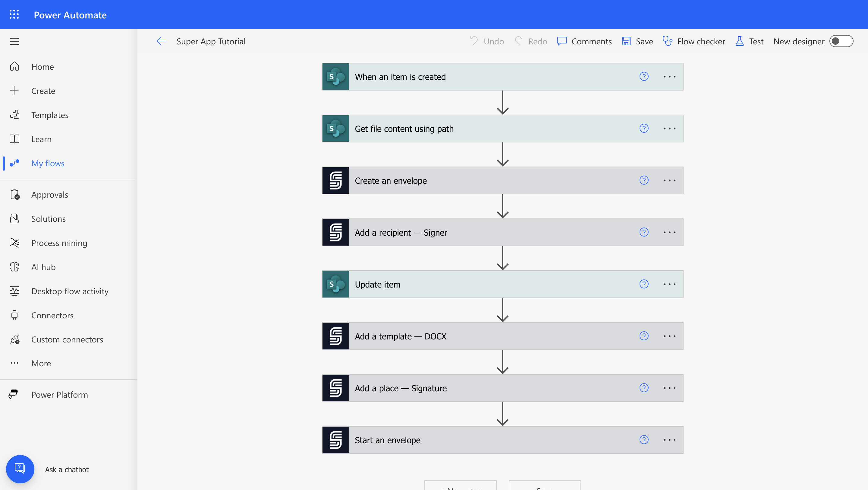868x490 pixels.
Task: Select the Approvals icon in the sidebar
Action: coord(15,194)
